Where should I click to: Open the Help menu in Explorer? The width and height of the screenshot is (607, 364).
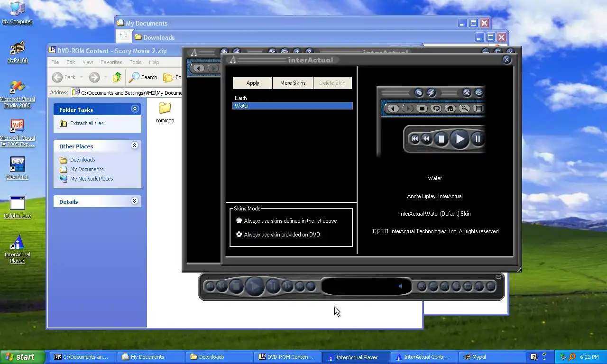pos(154,62)
